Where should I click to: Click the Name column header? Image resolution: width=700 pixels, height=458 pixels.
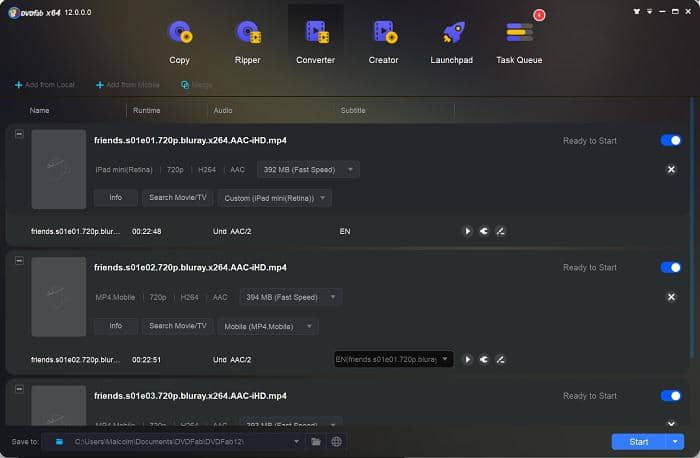(39, 110)
